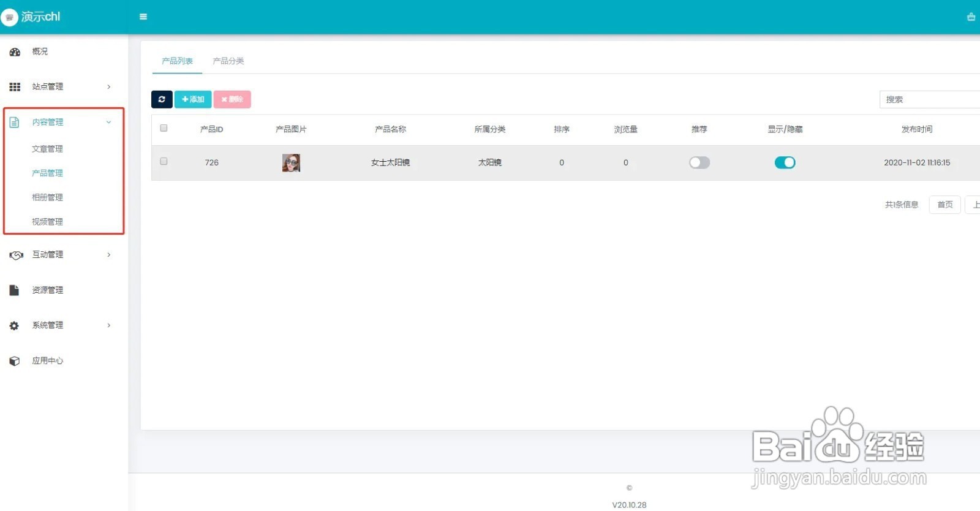The height and width of the screenshot is (511, 980).
Task: Expand the 互动管理 chevron
Action: [x=109, y=255]
